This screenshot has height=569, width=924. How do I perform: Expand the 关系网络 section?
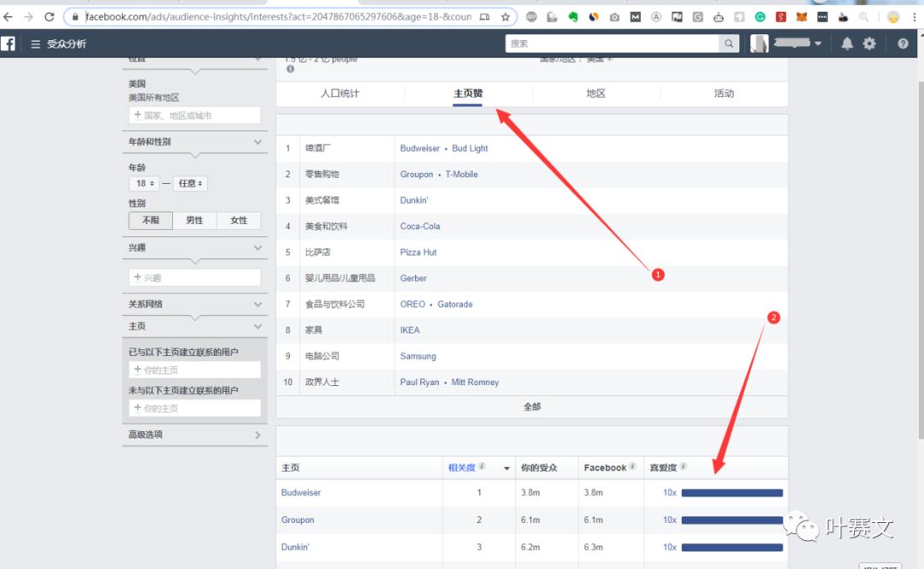click(258, 305)
